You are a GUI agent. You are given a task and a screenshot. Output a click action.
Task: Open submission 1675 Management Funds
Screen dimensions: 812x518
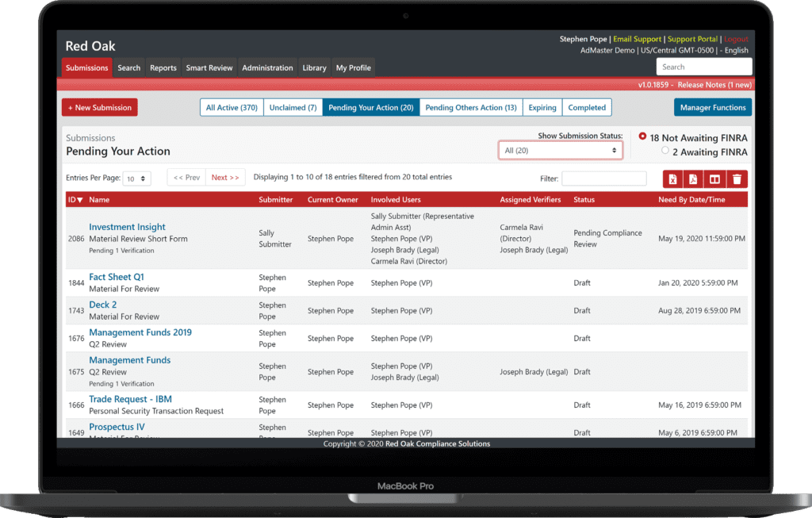click(129, 360)
